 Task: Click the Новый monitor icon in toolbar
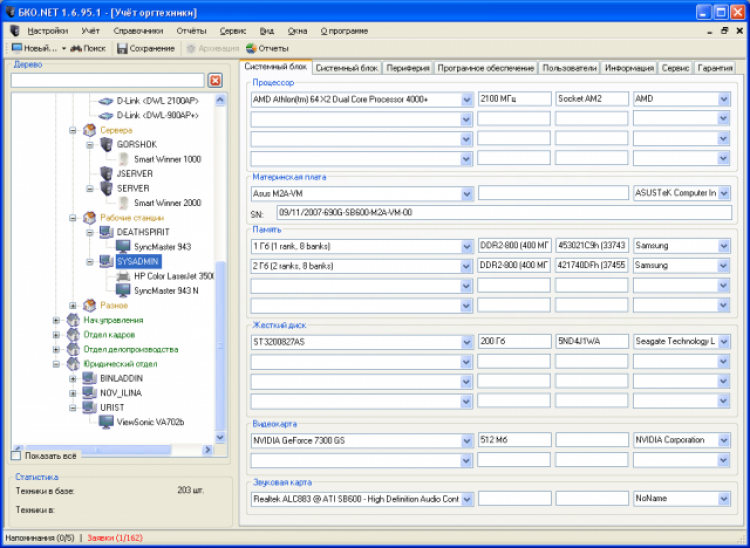click(17, 48)
